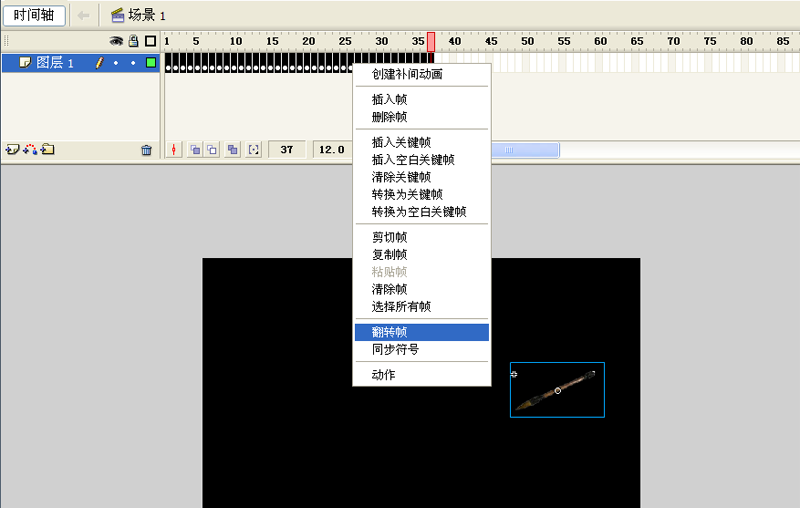Click the current frame number 37 field
Image resolution: width=800 pixels, height=508 pixels.
[287, 149]
